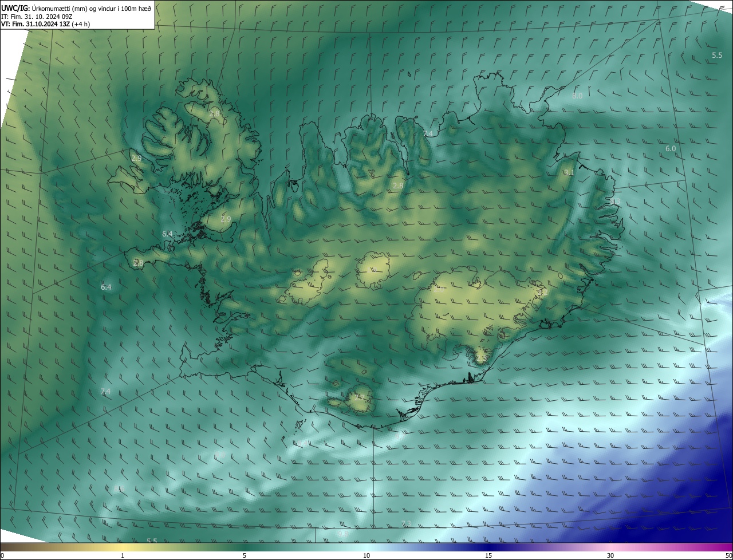Screen dimensions: 733x560
Task: Click the 5.5 label in the map's top-right corner
Action: [717, 56]
